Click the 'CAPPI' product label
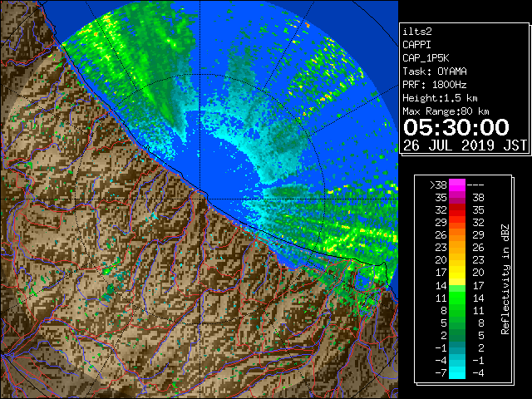 click(416, 45)
